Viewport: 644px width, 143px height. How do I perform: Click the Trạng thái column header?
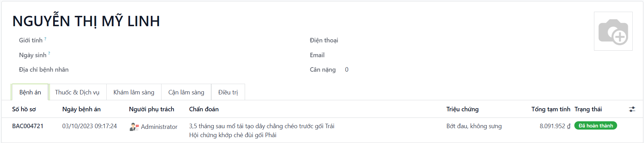[x=588, y=109]
